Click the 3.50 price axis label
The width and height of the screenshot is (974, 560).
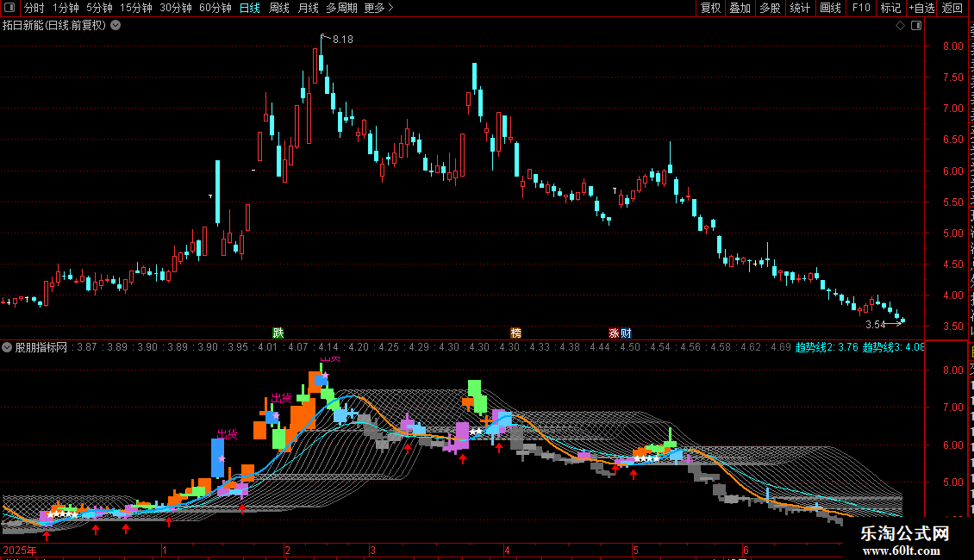(x=952, y=326)
